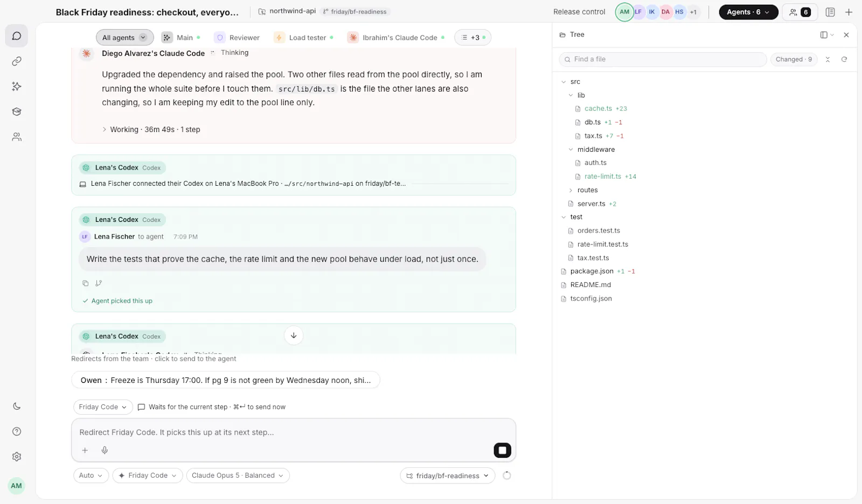Screen dimensions: 862x504
Task: Open the people icon in left sidebar
Action: coord(17,137)
